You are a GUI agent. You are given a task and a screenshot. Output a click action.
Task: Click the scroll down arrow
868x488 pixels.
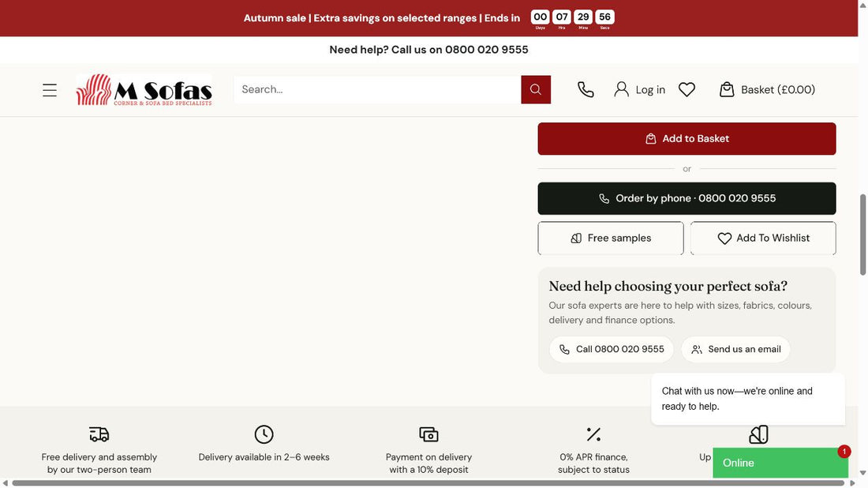[x=862, y=473]
